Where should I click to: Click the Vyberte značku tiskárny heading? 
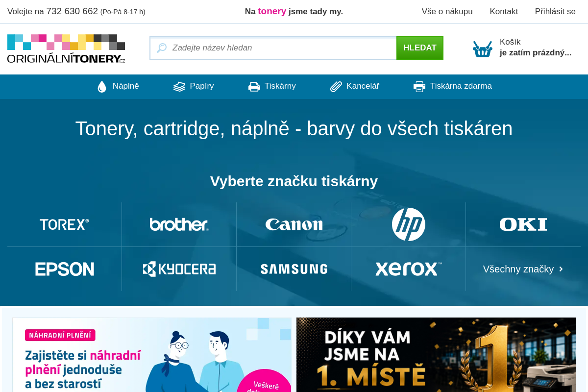pyautogui.click(x=294, y=181)
